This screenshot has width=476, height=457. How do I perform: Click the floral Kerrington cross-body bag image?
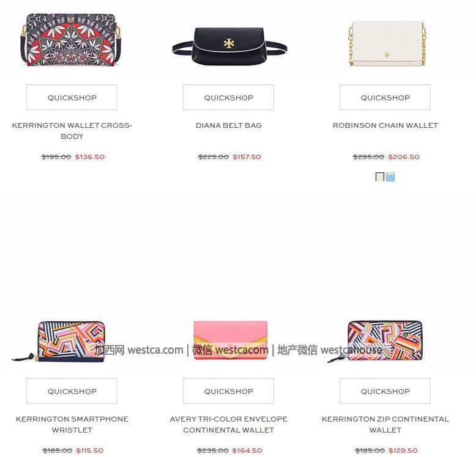(71, 40)
